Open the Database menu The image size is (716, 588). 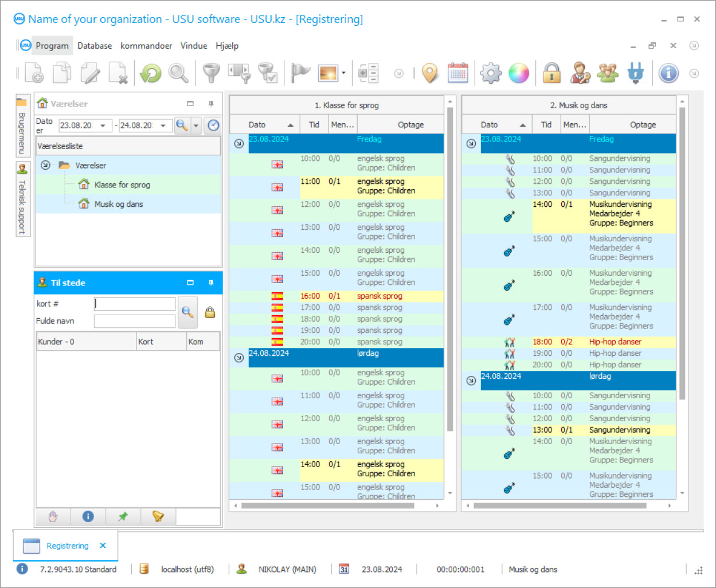coord(95,46)
